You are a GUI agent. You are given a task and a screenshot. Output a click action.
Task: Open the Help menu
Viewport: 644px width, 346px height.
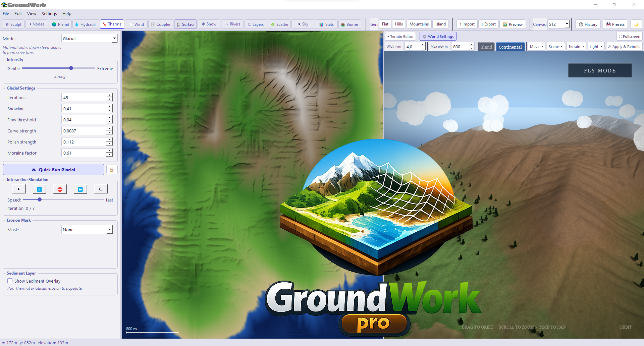pyautogui.click(x=67, y=14)
